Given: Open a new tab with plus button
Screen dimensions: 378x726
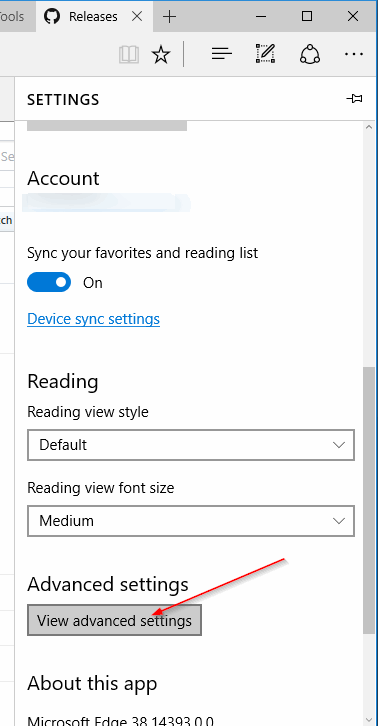Looking at the screenshot, I should (170, 17).
